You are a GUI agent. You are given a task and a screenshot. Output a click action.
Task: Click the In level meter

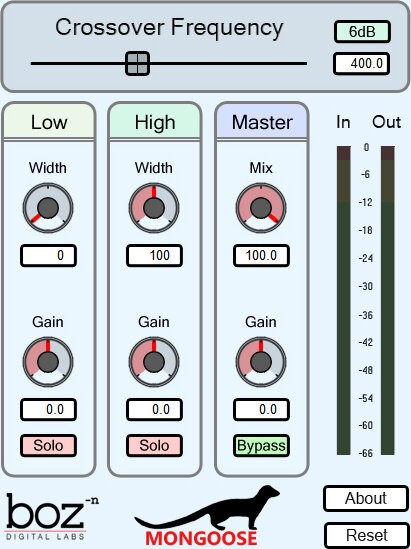coord(344,300)
